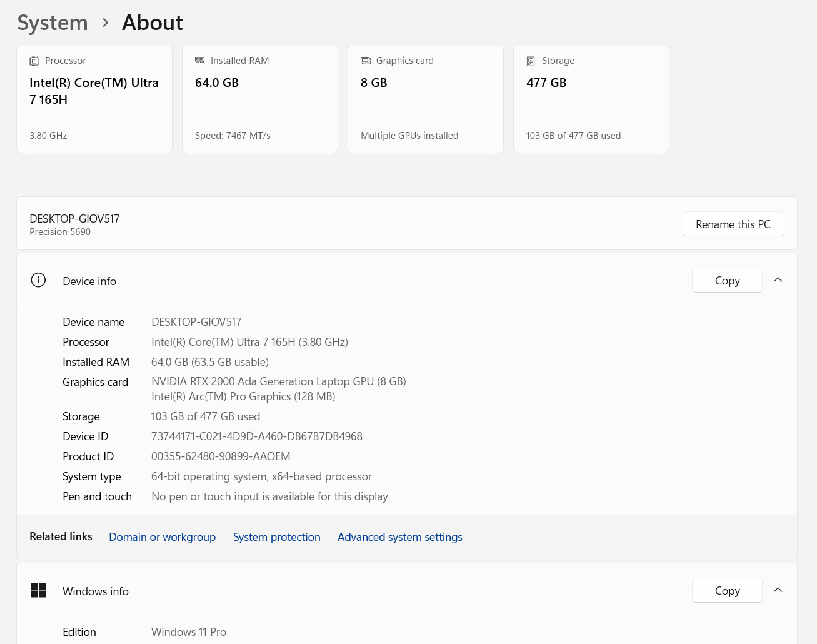Select Intel(R) Arc(TM) Pro Graphics text
Screen dimensions: 817x644
(243, 396)
